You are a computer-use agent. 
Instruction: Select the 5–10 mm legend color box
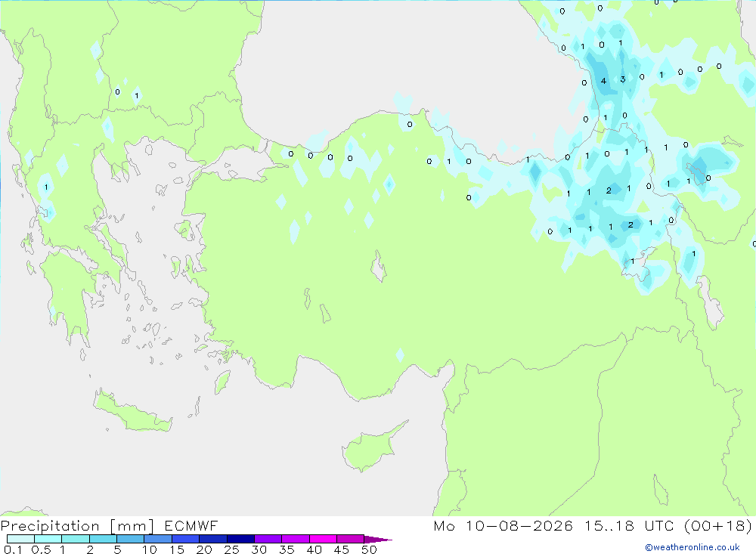(x=131, y=539)
